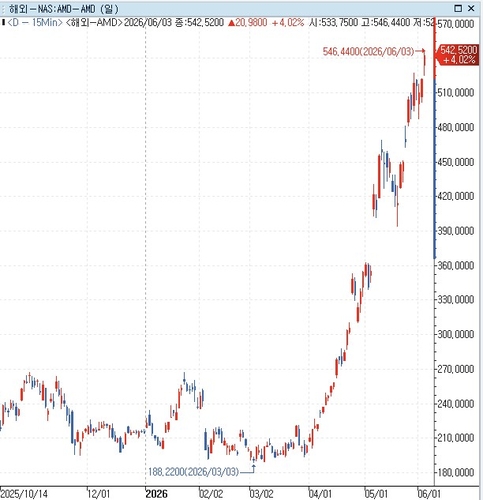Click the 240.0000 price axis label
Screen dimensions: 483x500
click(x=456, y=404)
